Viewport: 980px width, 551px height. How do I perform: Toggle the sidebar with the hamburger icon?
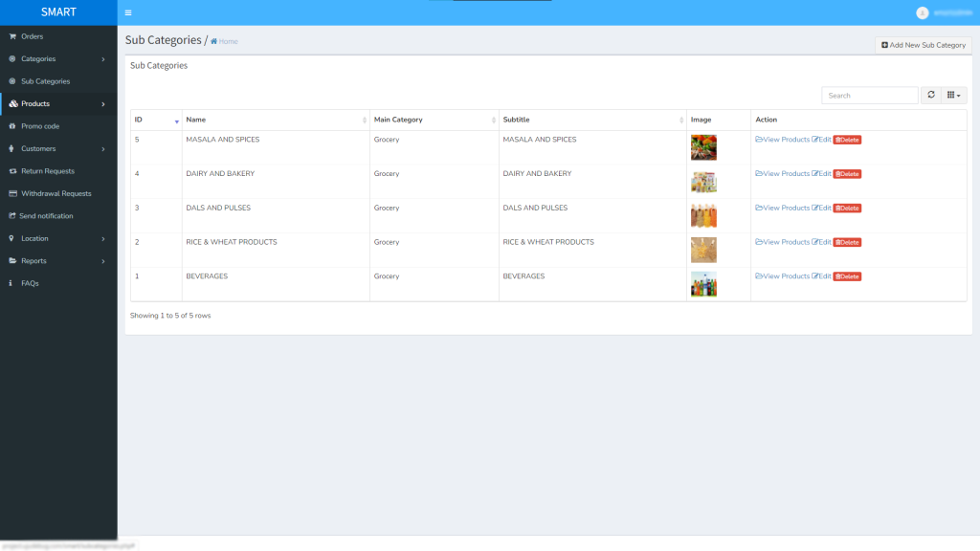(x=127, y=12)
